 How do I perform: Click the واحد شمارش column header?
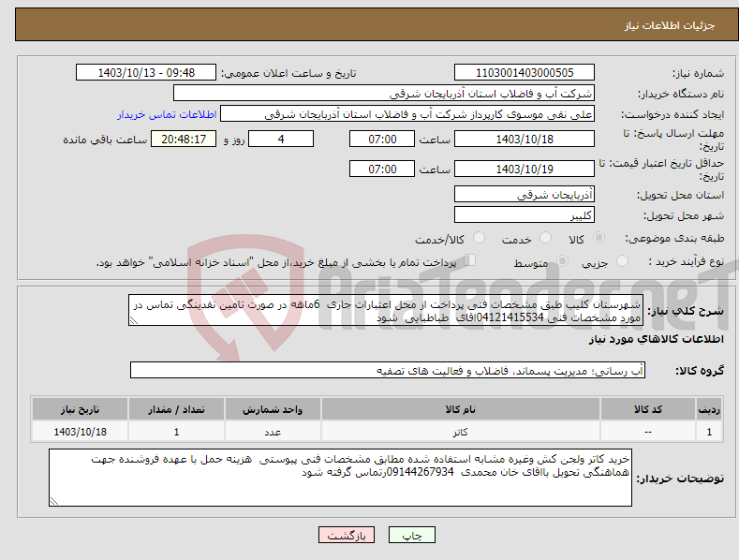tap(273, 409)
